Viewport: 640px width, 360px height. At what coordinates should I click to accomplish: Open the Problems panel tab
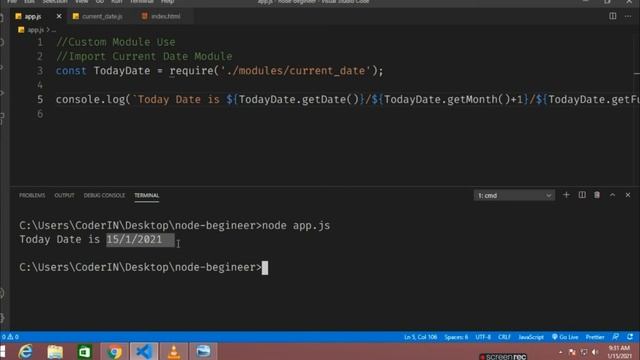pos(32,196)
